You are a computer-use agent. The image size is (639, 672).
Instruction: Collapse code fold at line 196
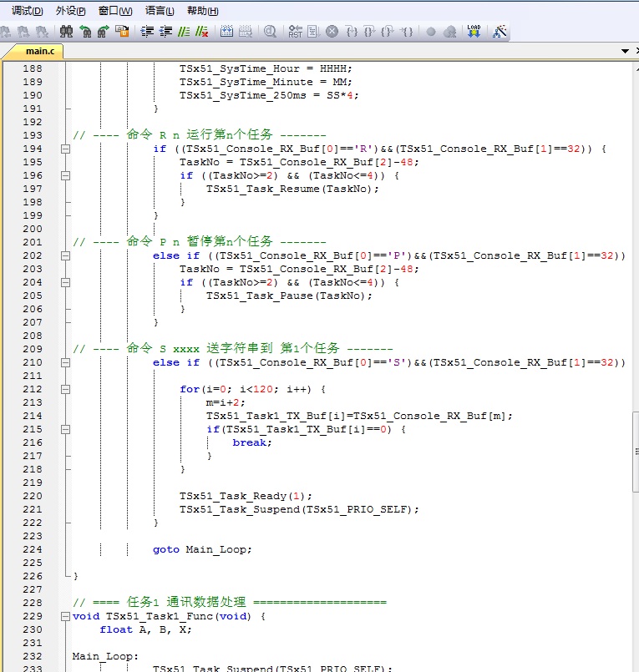coord(65,175)
